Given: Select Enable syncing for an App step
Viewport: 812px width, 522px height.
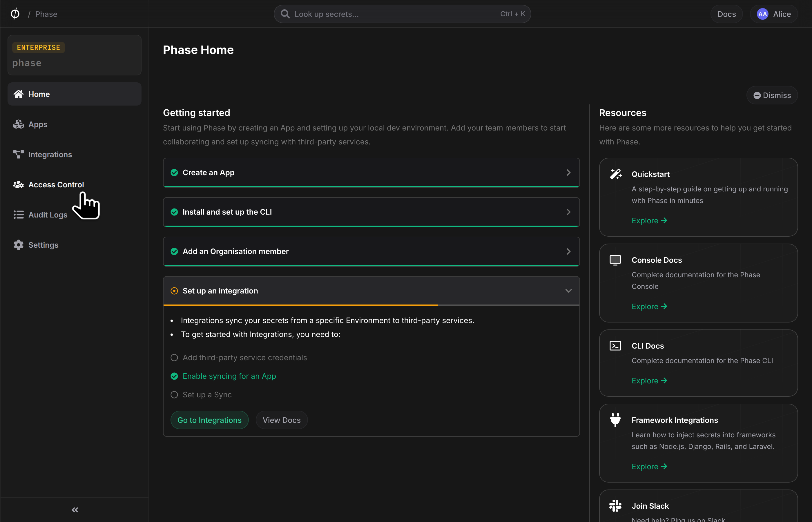Looking at the screenshot, I should [223, 376].
